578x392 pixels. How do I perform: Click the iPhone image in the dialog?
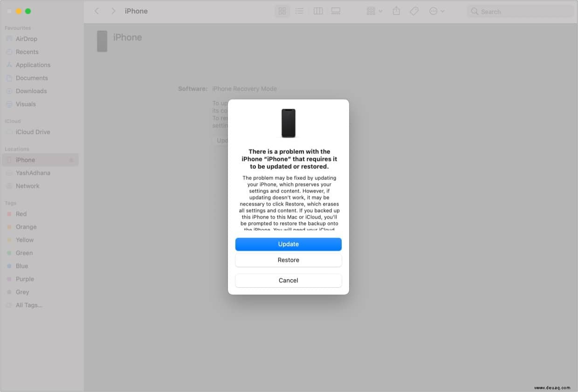[289, 123]
